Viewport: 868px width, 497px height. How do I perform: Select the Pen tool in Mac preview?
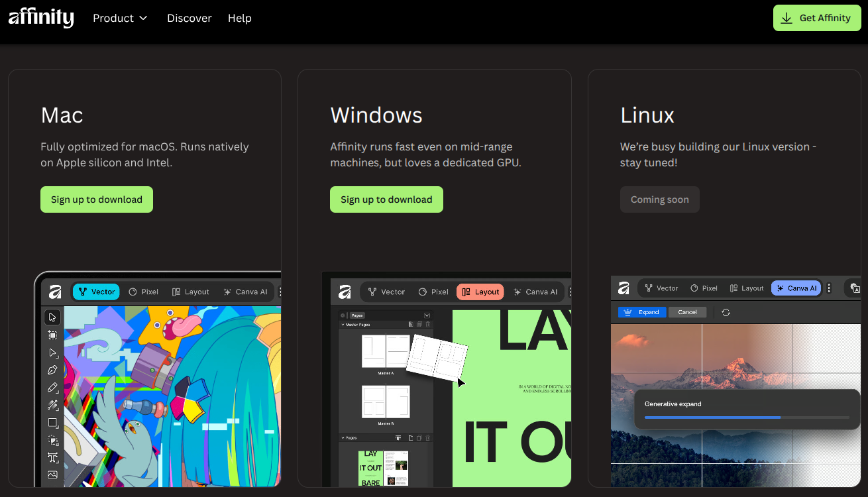(52, 370)
